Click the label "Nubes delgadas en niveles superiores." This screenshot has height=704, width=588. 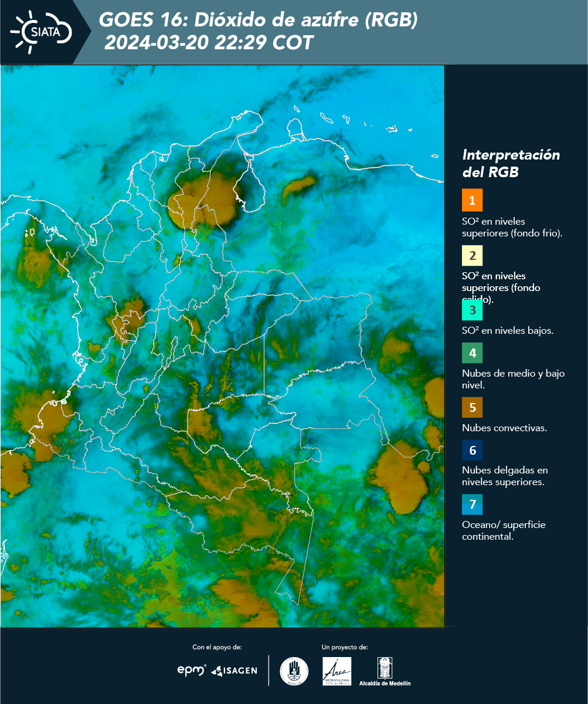point(505,476)
